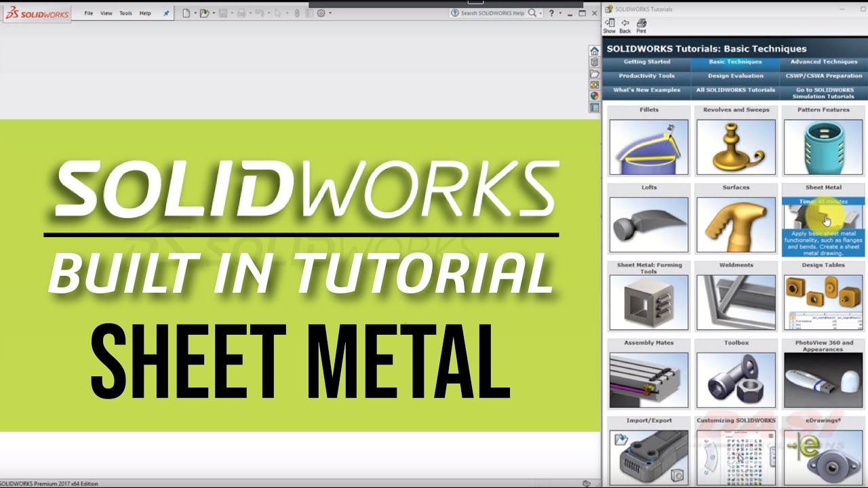Open the Design Tables tutorial thumbnail

tap(823, 303)
